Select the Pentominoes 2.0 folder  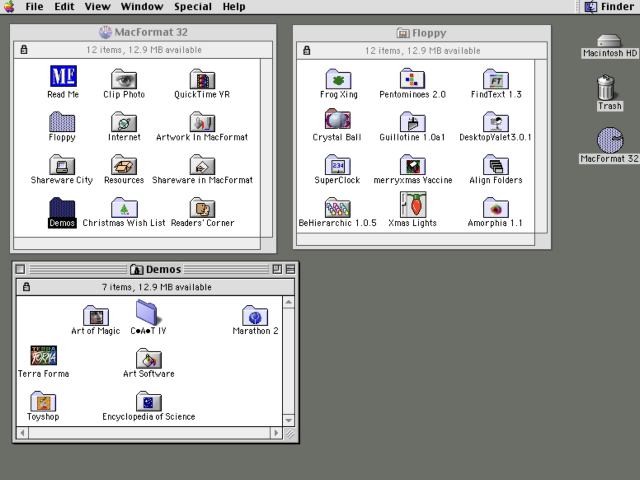click(x=412, y=79)
